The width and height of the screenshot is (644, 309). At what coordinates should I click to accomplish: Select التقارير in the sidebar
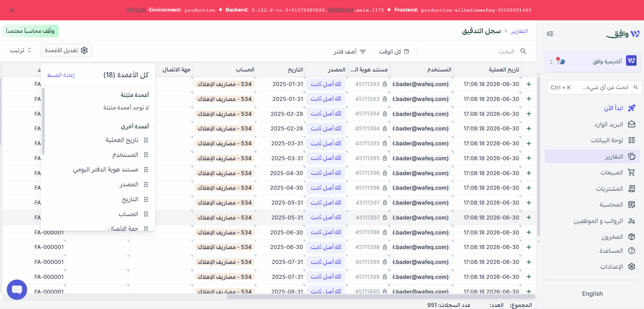tap(592, 157)
